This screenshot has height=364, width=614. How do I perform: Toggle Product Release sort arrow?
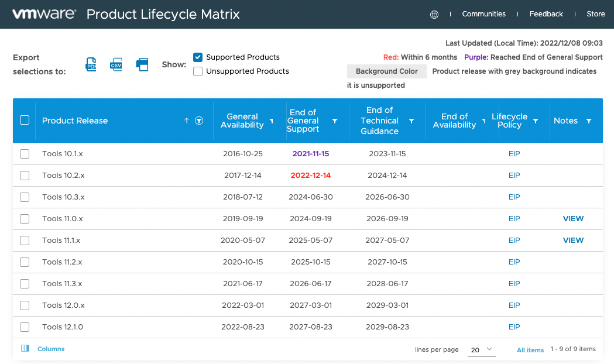click(x=186, y=121)
